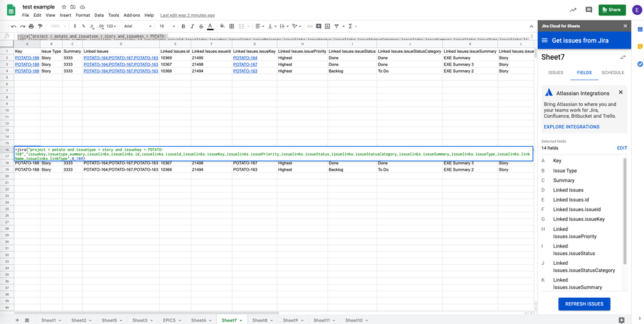Click the cloud save status icon
This screenshot has height=324, width=644.
[83, 7]
